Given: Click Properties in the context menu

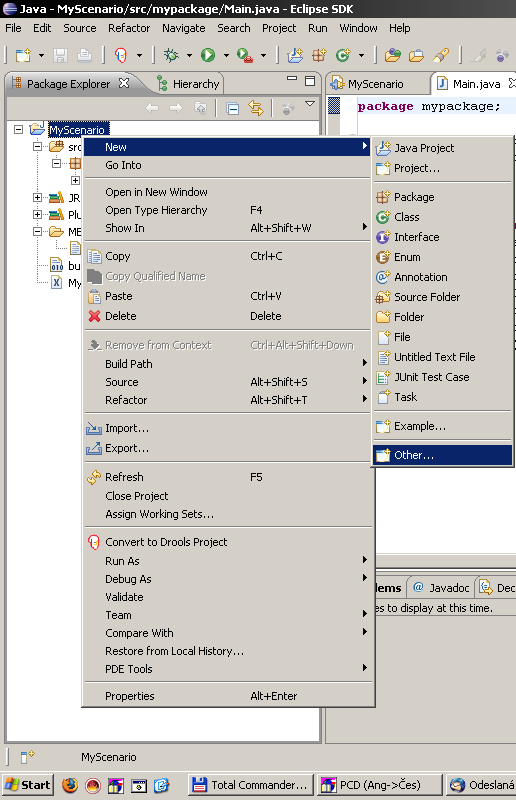Looking at the screenshot, I should [228, 696].
